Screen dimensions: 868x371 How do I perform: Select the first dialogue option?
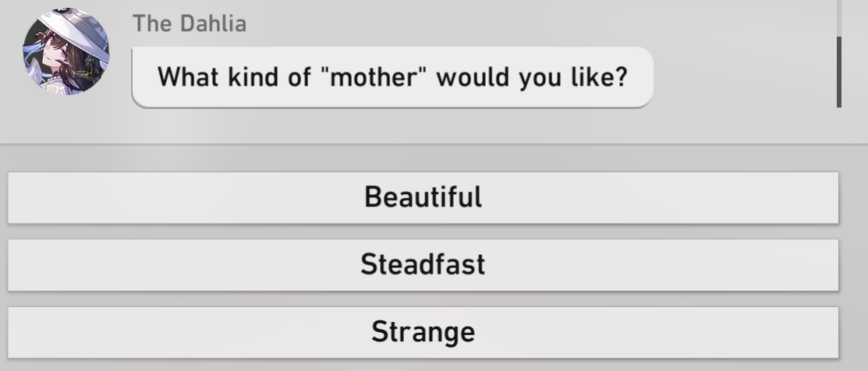pyautogui.click(x=423, y=198)
